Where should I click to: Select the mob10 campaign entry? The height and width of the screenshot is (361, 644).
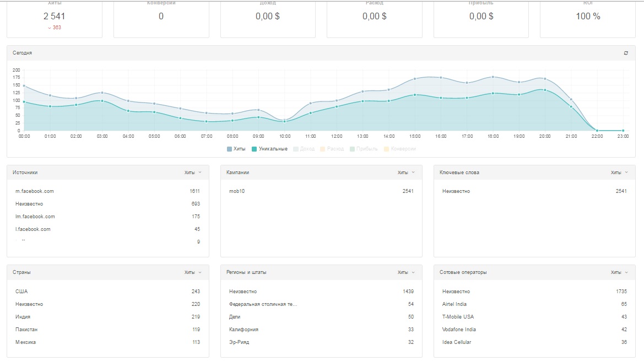(237, 191)
